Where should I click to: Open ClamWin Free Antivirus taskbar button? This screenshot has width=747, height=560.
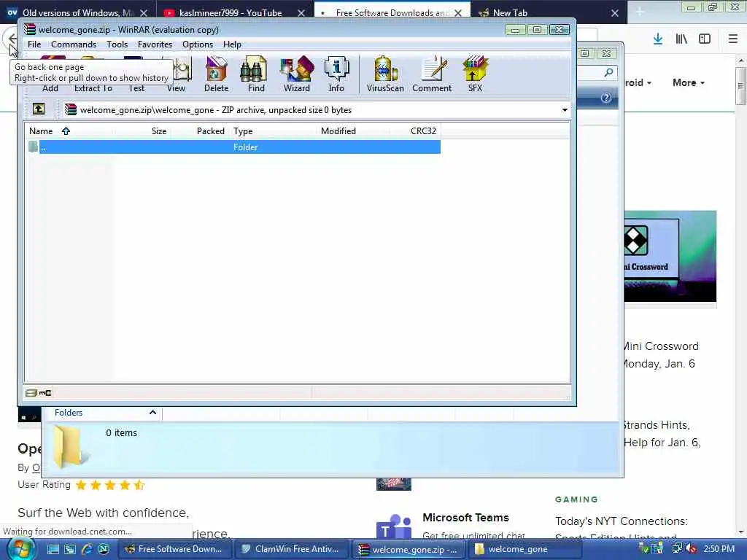(291, 549)
